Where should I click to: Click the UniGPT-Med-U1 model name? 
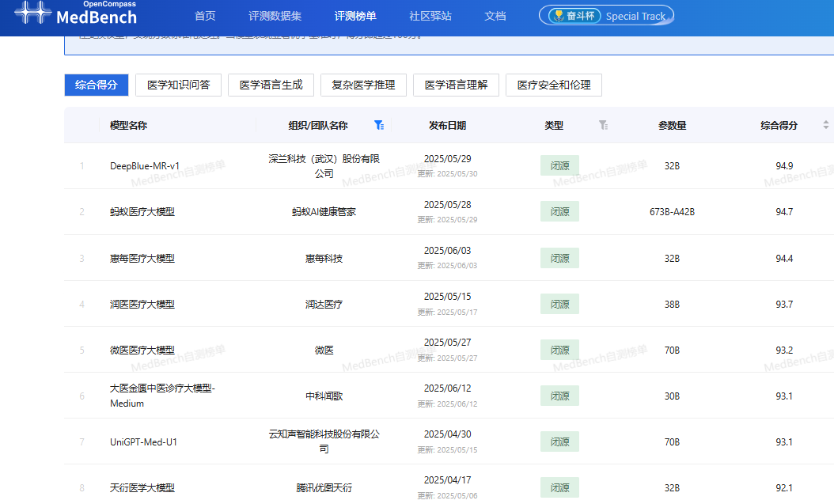click(x=143, y=441)
